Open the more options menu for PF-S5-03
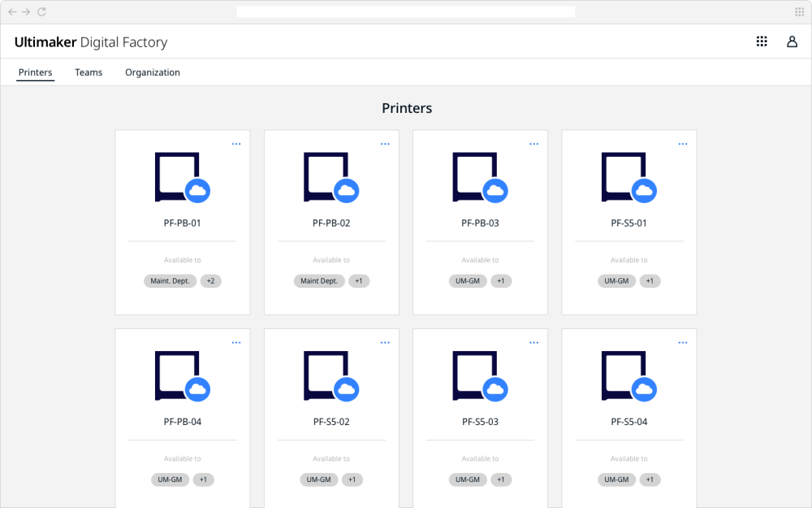The image size is (812, 508). pos(534,343)
